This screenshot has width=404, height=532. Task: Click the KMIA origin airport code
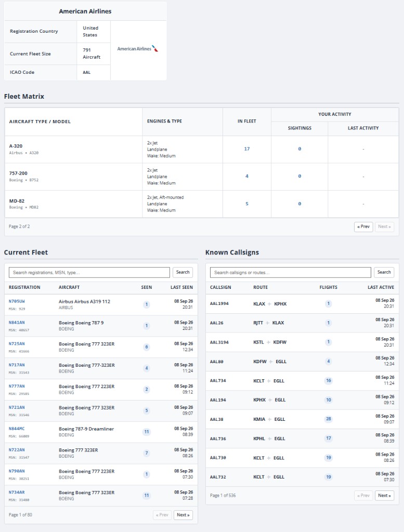[259, 419]
